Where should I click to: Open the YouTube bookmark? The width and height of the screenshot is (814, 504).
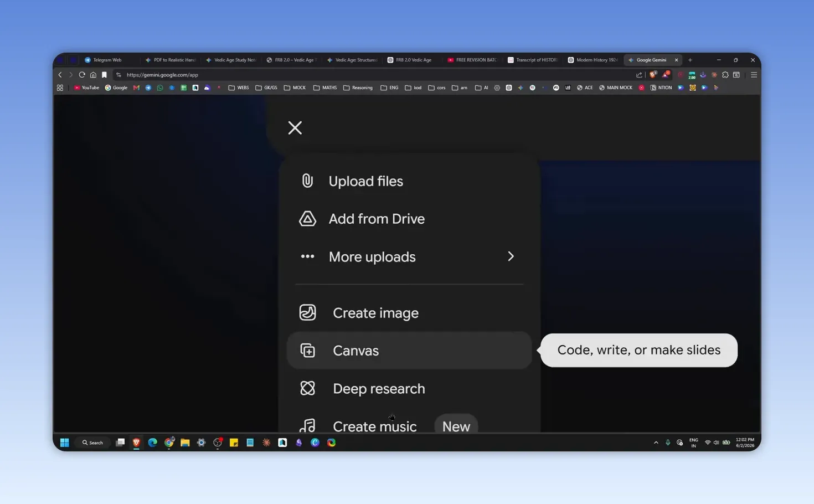86,88
